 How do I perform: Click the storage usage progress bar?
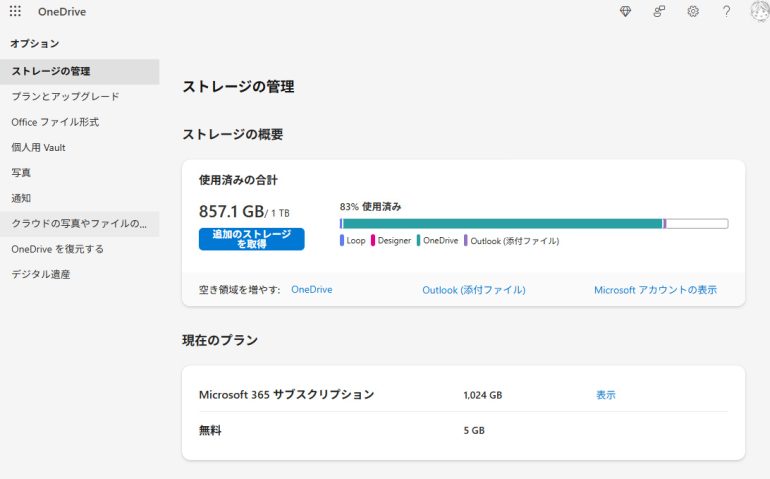tap(534, 224)
